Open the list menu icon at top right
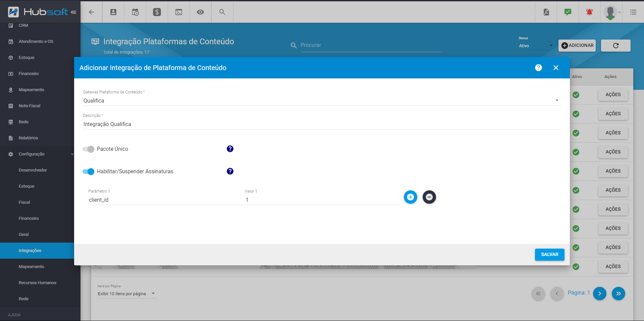This screenshot has width=644, height=321. 633,12
